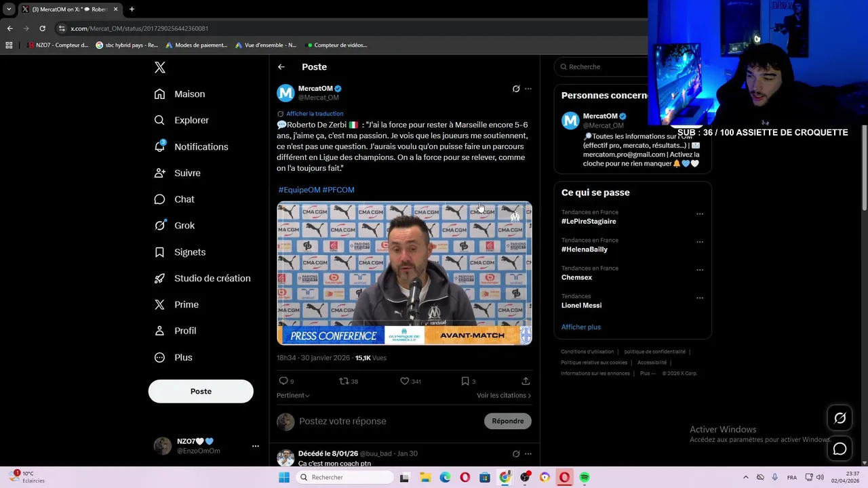Open options for #HelenaBailly trend

point(700,242)
